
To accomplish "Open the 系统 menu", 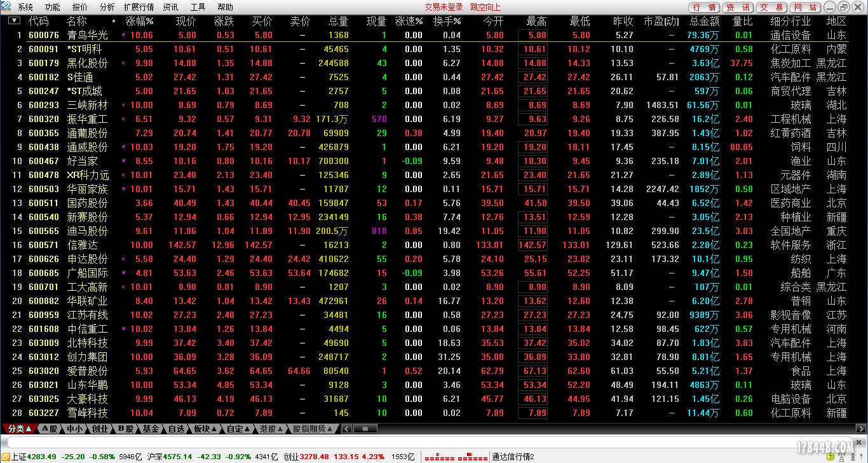I will pos(25,7).
